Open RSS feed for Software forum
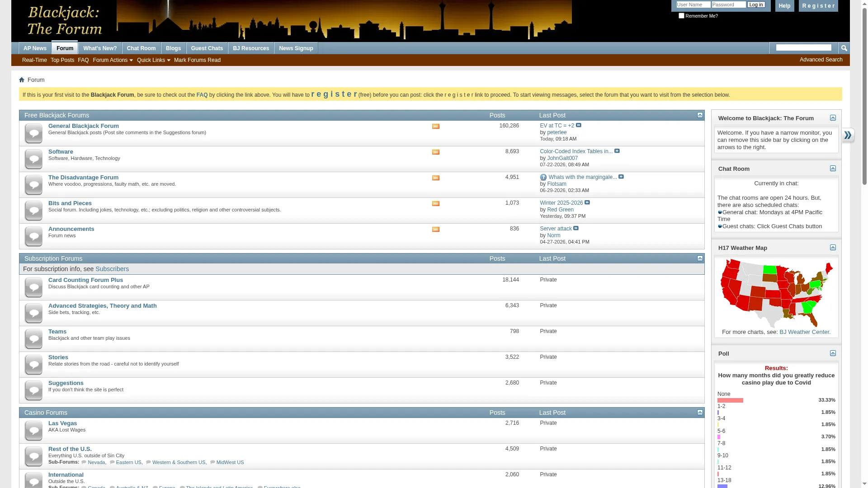This screenshot has width=868, height=488. [x=436, y=152]
